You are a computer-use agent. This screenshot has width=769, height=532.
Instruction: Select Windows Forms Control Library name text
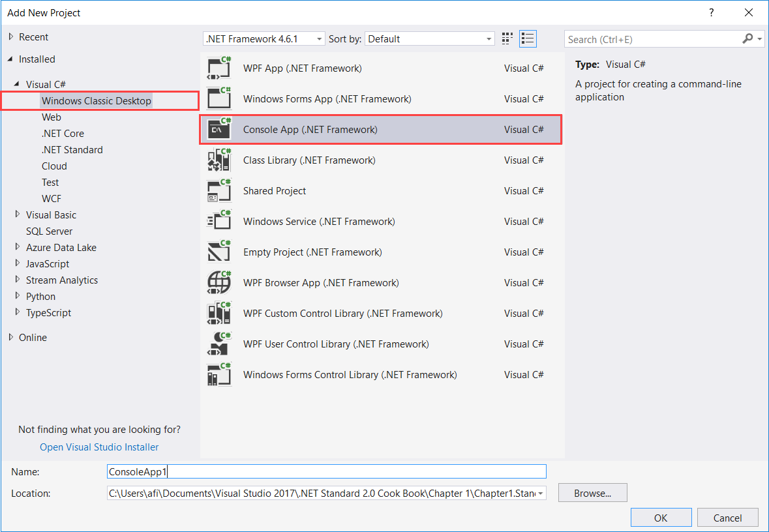click(350, 375)
